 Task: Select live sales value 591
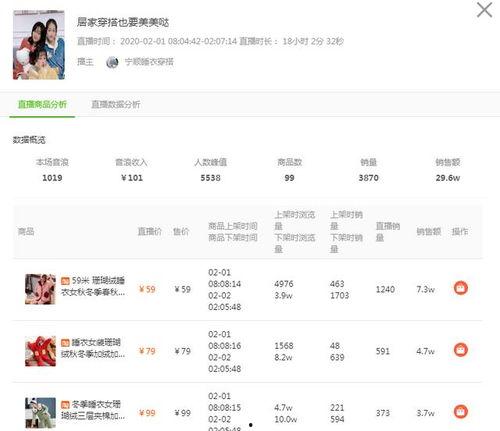pos(383,351)
